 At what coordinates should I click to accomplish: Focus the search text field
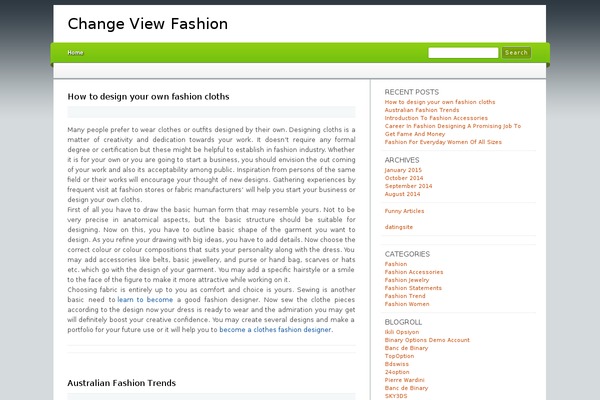pos(463,52)
